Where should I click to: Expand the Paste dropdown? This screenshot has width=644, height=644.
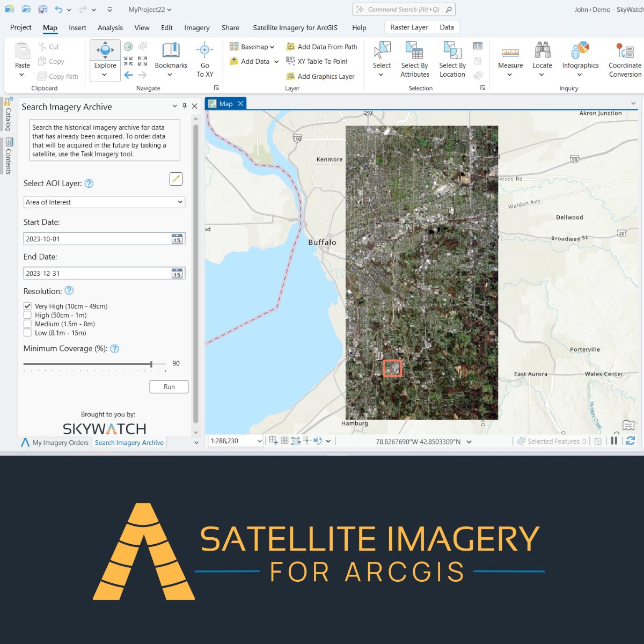tap(22, 75)
